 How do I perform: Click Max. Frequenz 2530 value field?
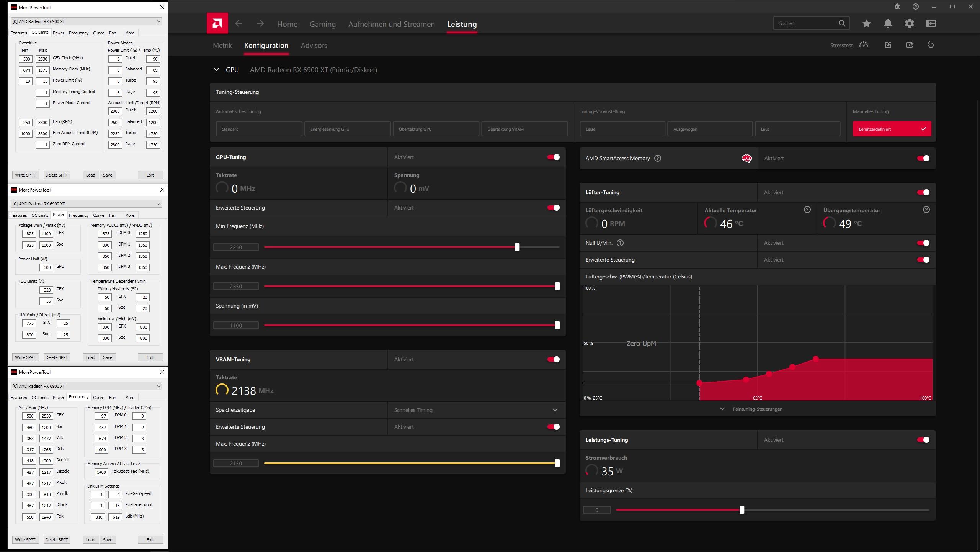pyautogui.click(x=236, y=286)
